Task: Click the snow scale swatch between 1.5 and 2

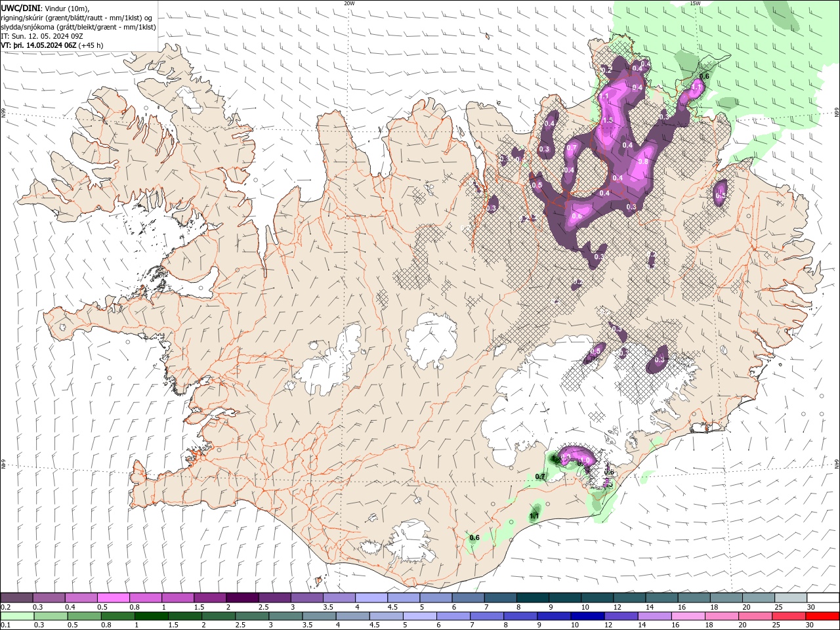Action: point(210,597)
